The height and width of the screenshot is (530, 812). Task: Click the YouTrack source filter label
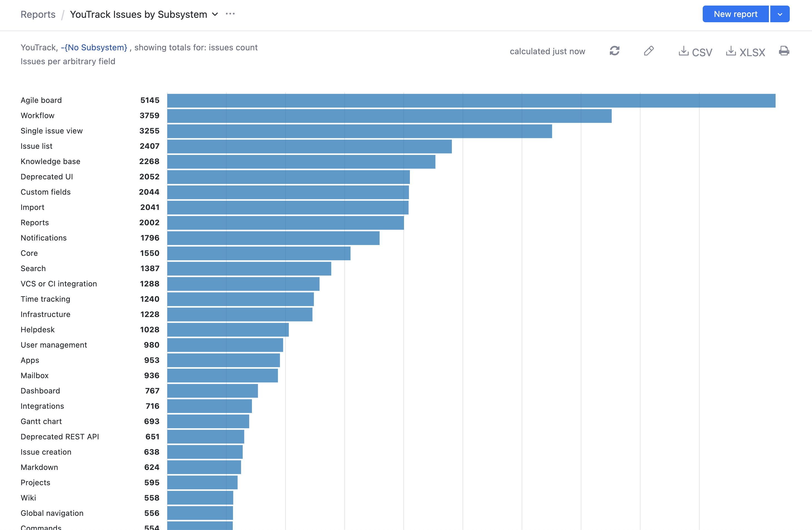[38, 47]
